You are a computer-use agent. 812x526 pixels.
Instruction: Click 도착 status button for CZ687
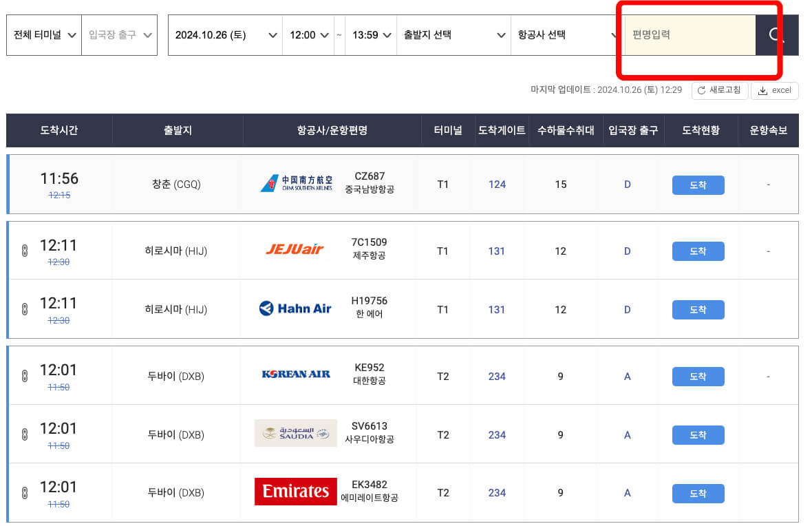coord(698,185)
